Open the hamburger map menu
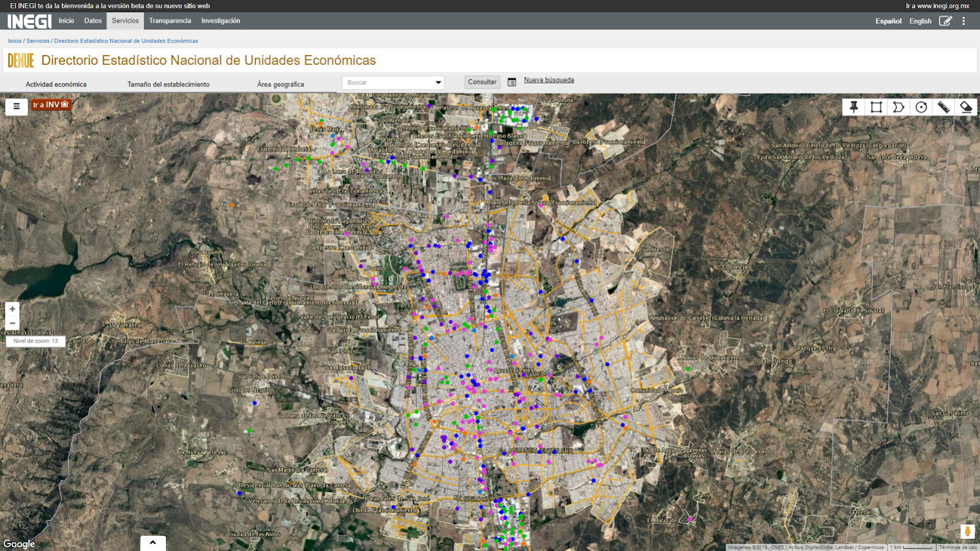Image resolution: width=980 pixels, height=551 pixels. pyautogui.click(x=17, y=106)
